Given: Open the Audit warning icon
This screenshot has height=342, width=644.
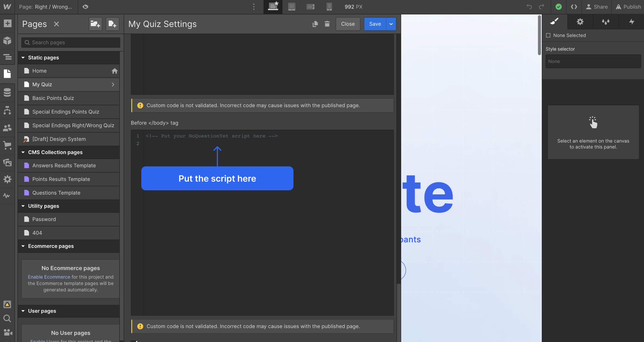Looking at the screenshot, I should pyautogui.click(x=7, y=304).
